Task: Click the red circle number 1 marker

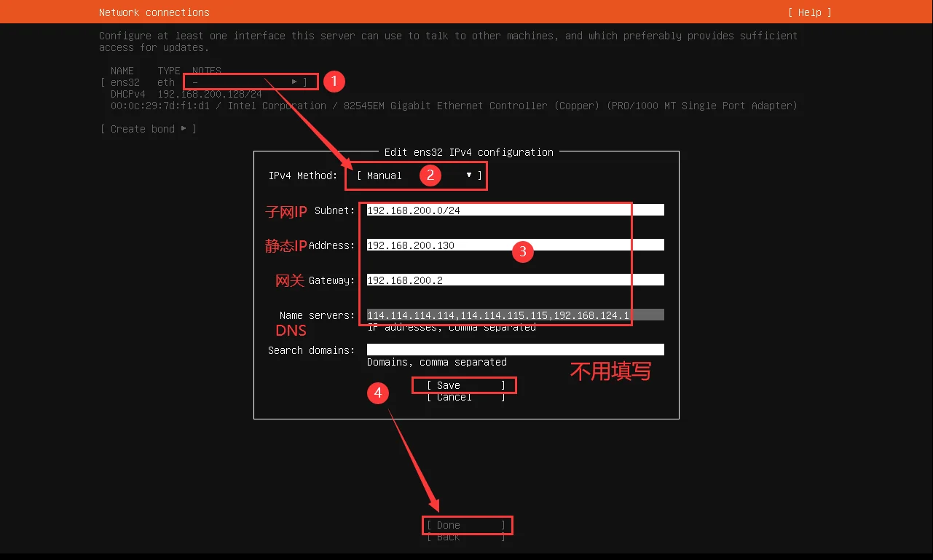Action: 334,81
